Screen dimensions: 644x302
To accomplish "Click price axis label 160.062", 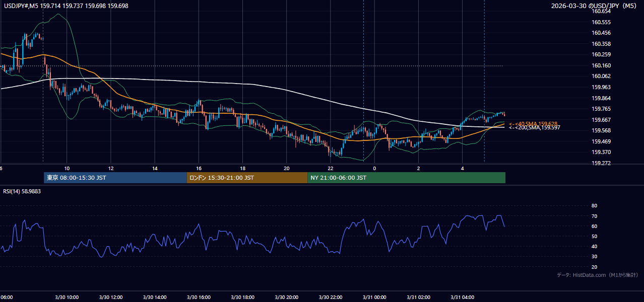I will coord(601,76).
